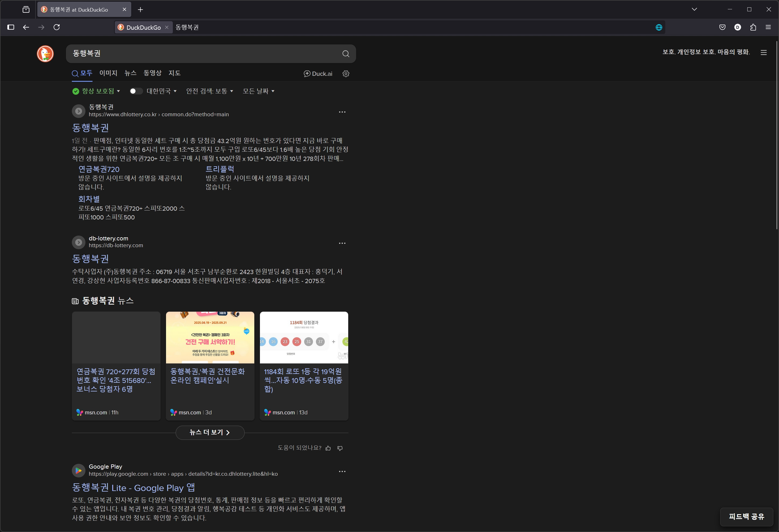Image resolution: width=779 pixels, height=532 pixels.
Task: Switch to the 지도 tab
Action: click(175, 73)
